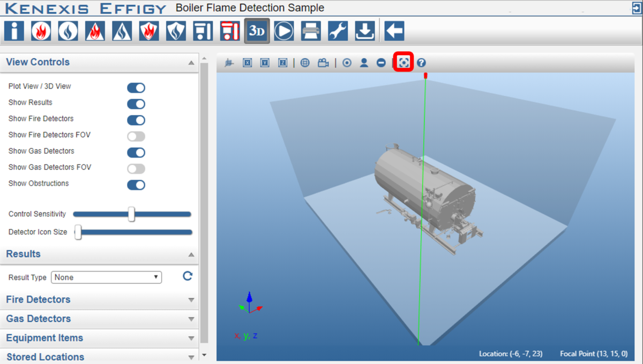Screen dimensions: 643x364
Task: Turn off the Show Results toggle
Action: (x=136, y=104)
